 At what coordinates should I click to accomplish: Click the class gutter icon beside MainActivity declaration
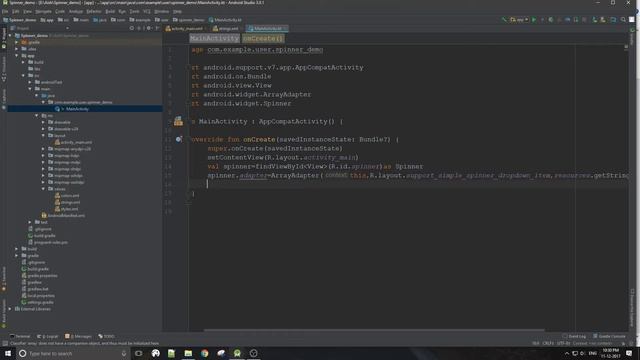point(178,121)
